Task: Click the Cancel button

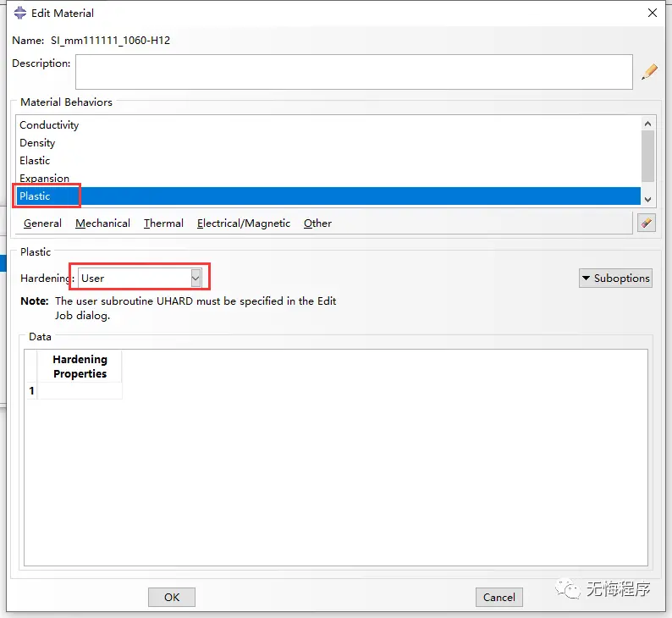Action: tap(498, 597)
